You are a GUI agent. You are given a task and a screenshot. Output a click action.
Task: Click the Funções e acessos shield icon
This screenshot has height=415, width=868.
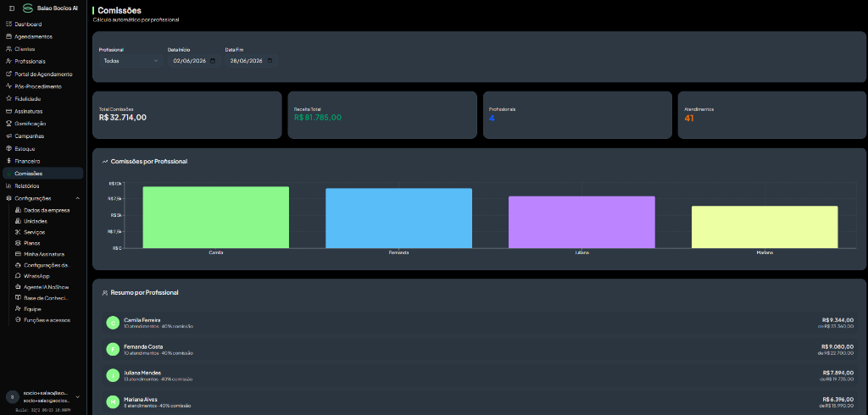[19, 320]
